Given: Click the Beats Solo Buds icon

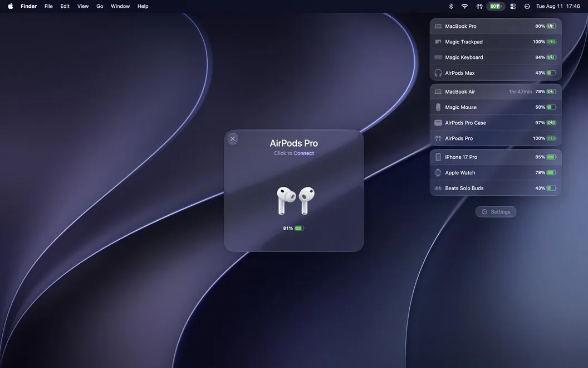Looking at the screenshot, I should point(438,188).
